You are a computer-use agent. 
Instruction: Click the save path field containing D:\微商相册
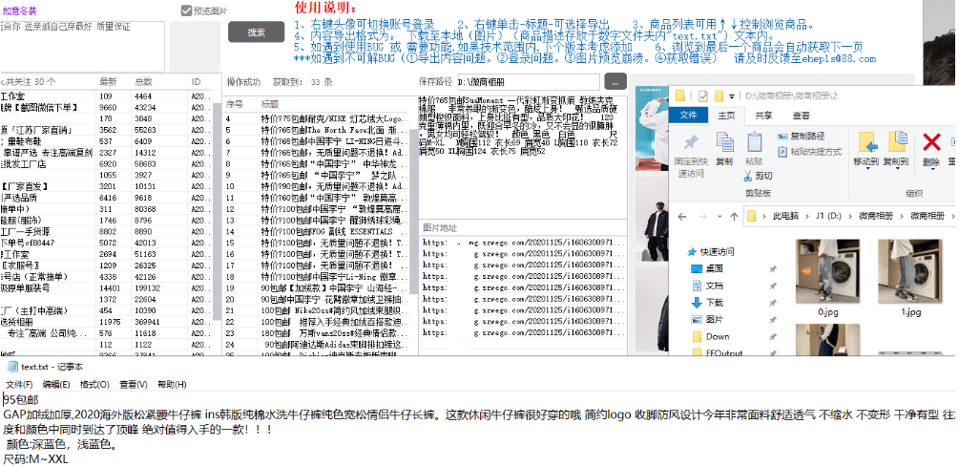point(528,82)
